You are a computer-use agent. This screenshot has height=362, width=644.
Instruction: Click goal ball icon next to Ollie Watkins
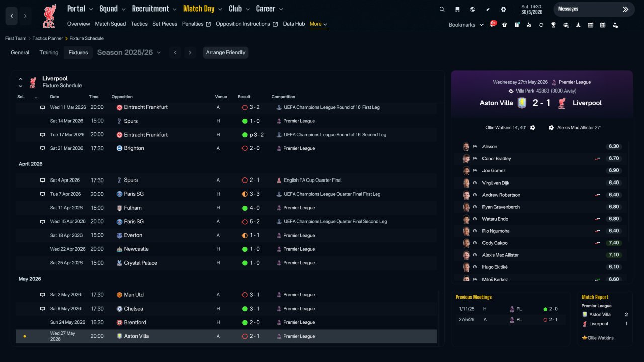coord(533,128)
